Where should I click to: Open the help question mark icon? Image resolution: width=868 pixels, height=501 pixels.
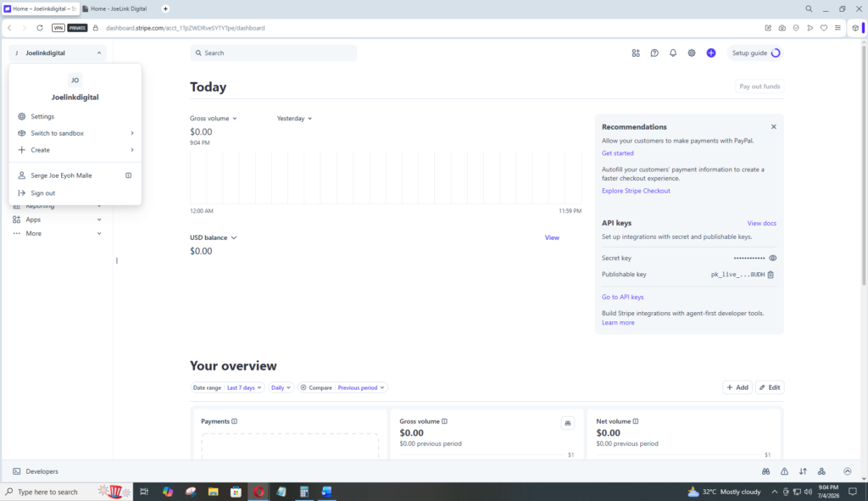(654, 53)
